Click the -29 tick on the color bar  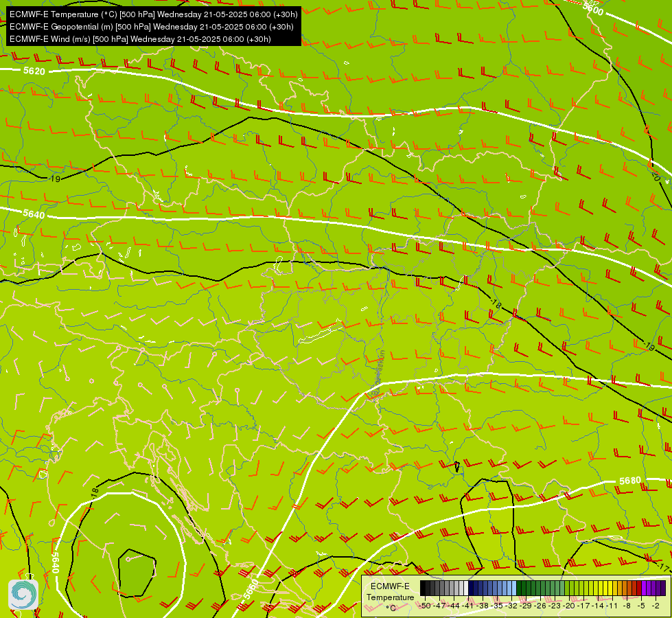pos(526,606)
